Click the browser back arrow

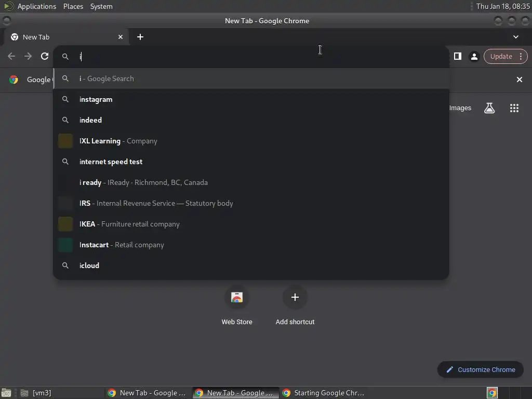[x=11, y=56]
